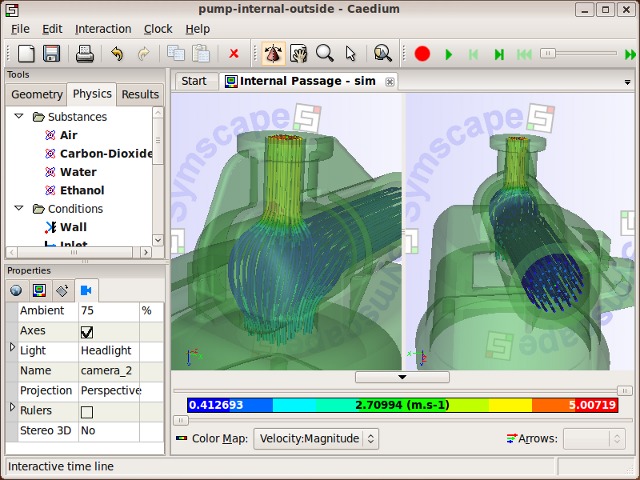This screenshot has width=640, height=480.
Task: Click the Save floppy disk icon
Action: click(51, 54)
